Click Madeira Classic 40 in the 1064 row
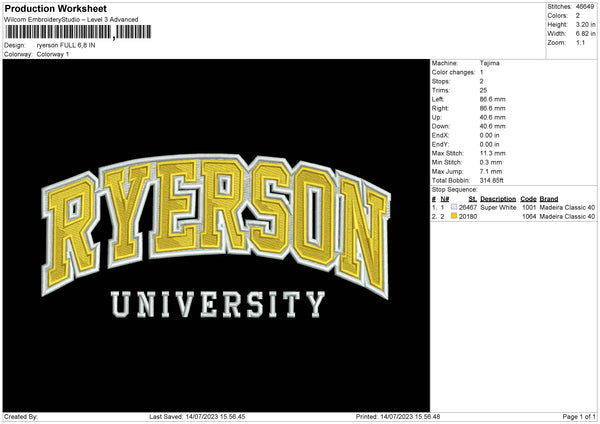This screenshot has height=424, width=600. [x=567, y=217]
